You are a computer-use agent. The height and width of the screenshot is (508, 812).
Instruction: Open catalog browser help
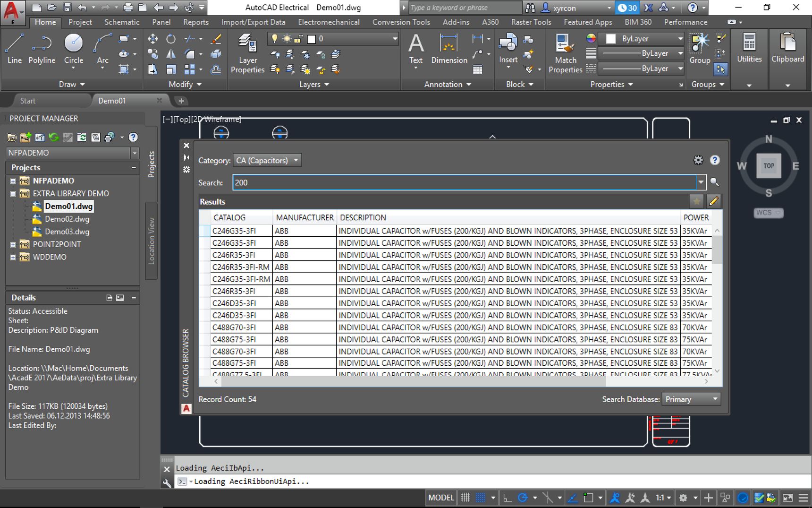pos(715,160)
